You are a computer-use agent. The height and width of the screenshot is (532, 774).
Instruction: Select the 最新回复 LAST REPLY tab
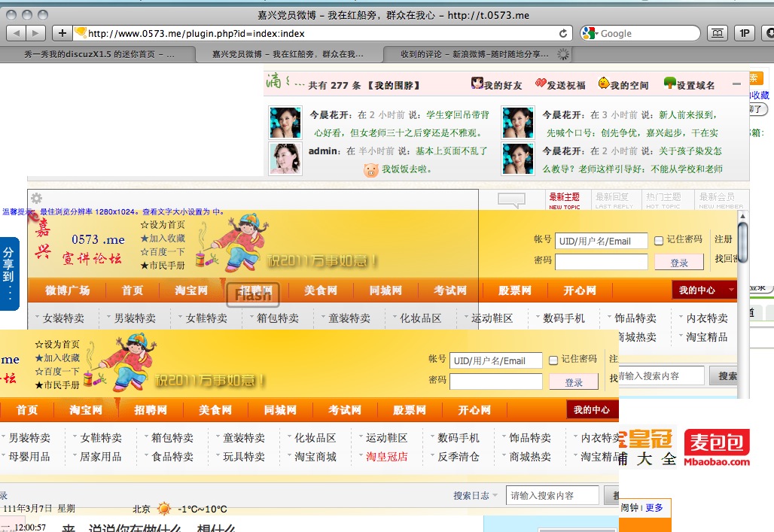(x=614, y=200)
